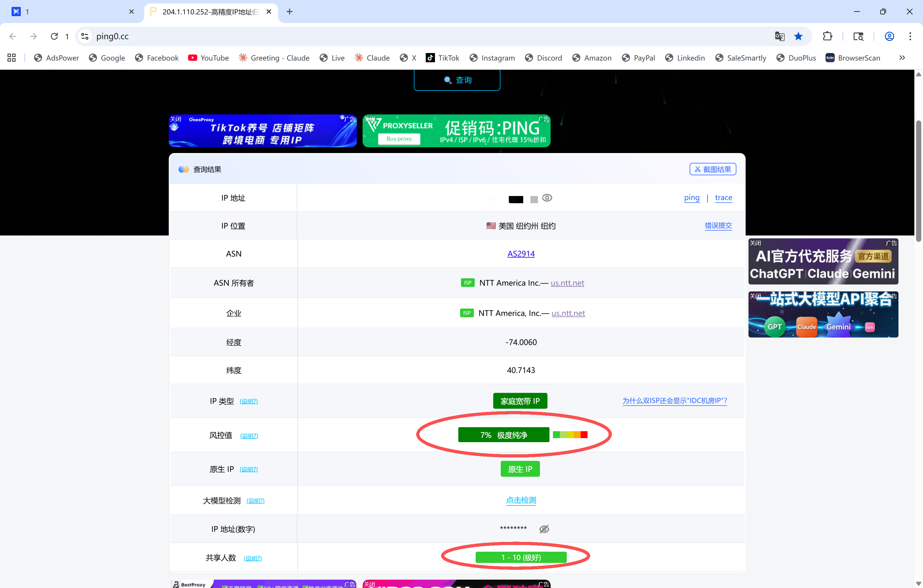
Task: Click the blue bookmark star icon
Action: [x=798, y=36]
